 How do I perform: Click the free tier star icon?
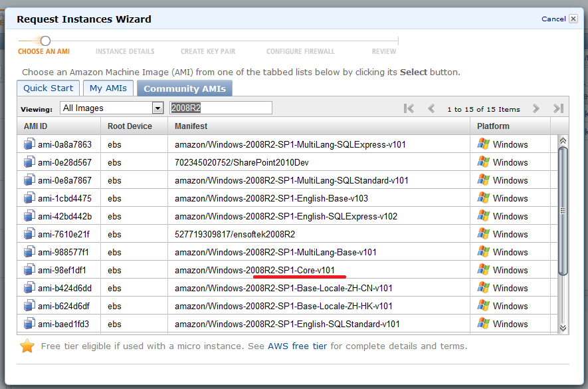(x=27, y=346)
